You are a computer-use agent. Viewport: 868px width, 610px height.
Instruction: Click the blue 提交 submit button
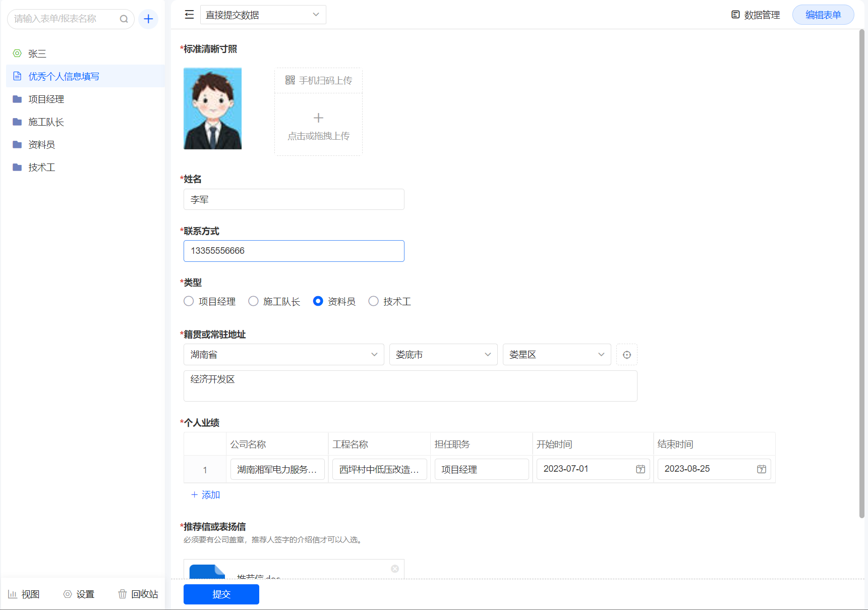pyautogui.click(x=221, y=594)
